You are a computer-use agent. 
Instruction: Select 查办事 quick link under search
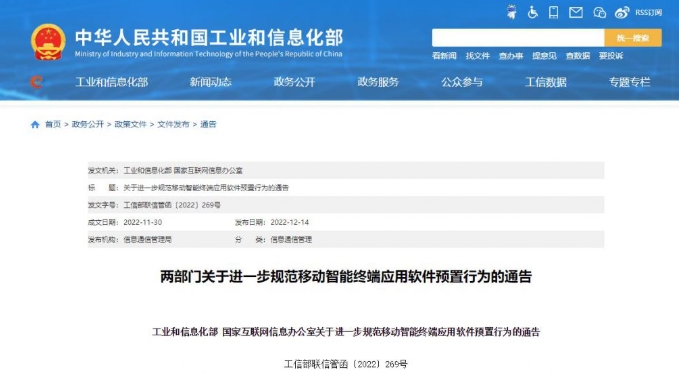coord(511,56)
